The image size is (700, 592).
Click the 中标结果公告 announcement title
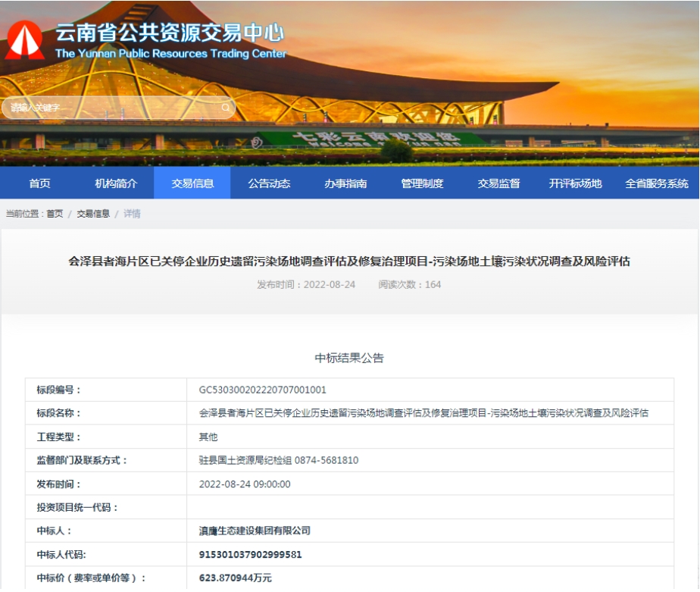349,357
